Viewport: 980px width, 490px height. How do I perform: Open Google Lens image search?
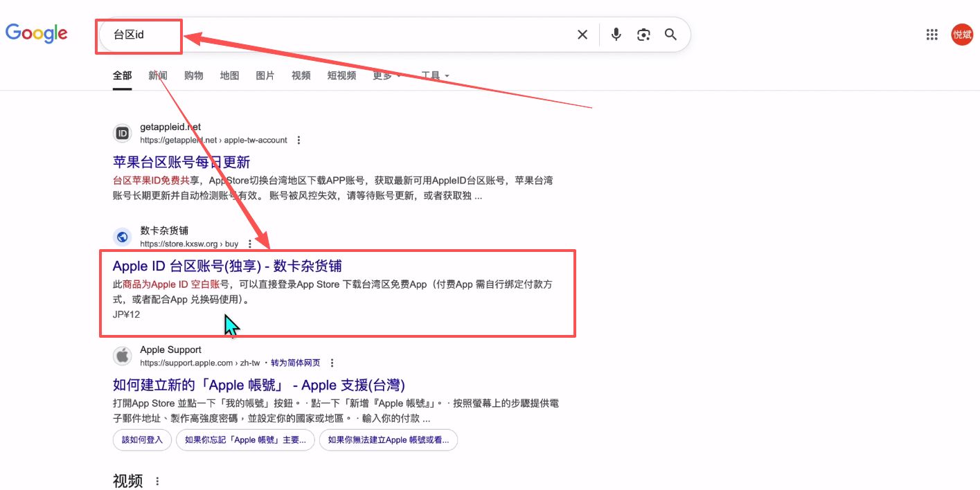[643, 34]
